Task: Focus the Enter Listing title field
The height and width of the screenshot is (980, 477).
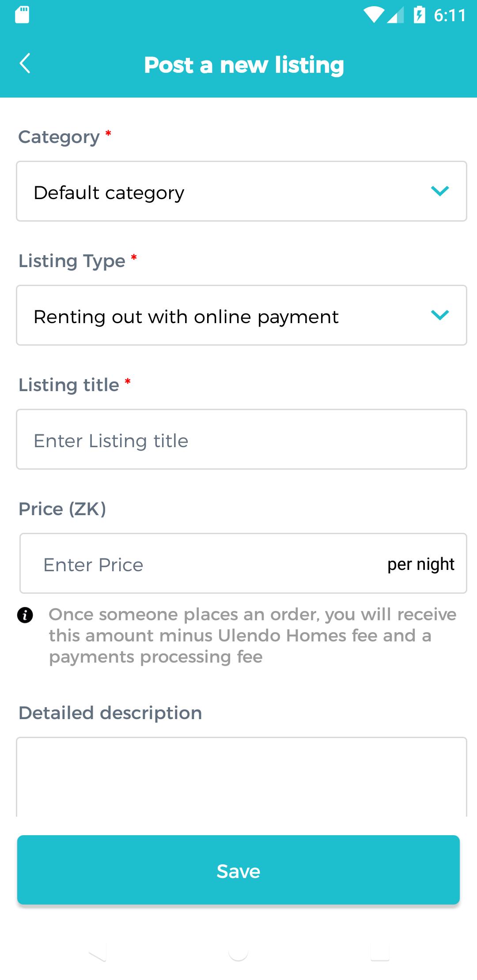Action: [x=242, y=439]
